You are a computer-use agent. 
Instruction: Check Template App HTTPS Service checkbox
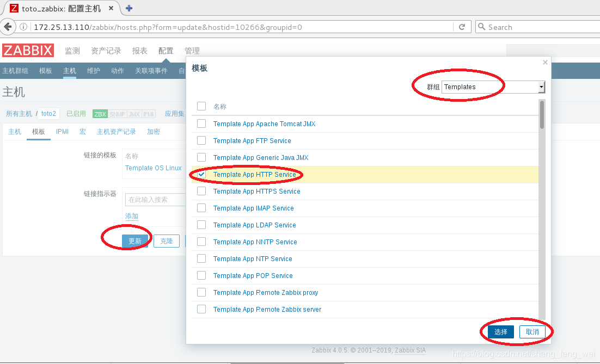click(x=201, y=191)
